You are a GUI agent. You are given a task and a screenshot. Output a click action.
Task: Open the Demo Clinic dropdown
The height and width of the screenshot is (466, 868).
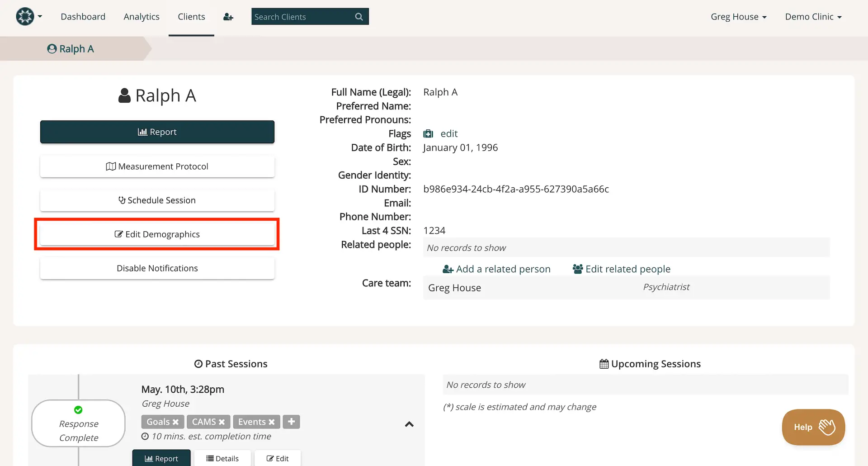tap(813, 16)
